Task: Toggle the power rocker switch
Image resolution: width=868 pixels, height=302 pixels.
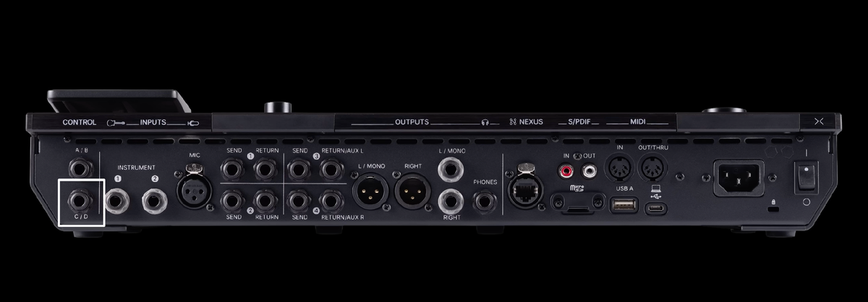Action: coord(807,176)
